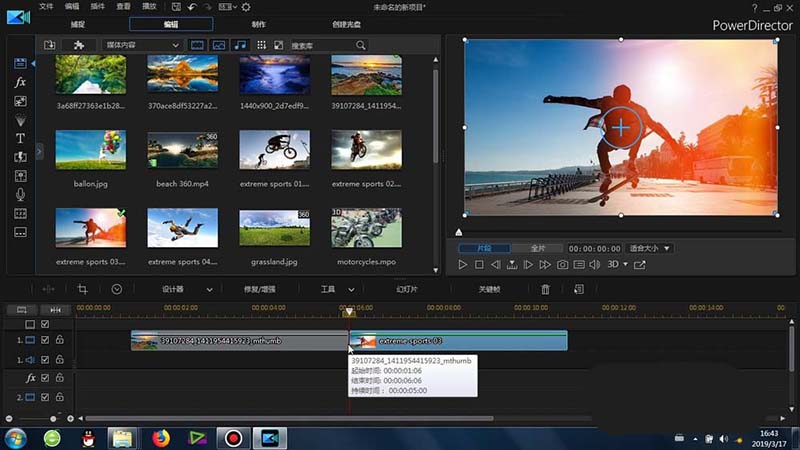Open the Effect Room (fx) in sidebar

(x=20, y=82)
